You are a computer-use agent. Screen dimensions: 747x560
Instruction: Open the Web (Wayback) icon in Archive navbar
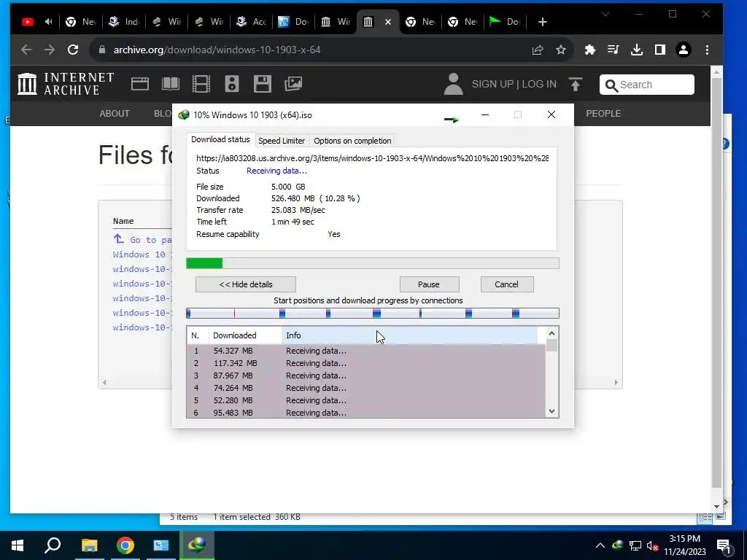click(x=139, y=85)
